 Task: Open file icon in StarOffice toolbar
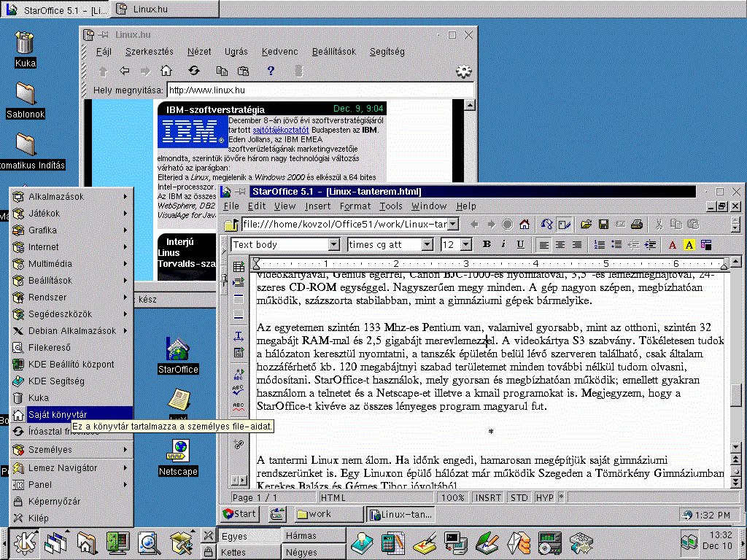pyautogui.click(x=586, y=224)
